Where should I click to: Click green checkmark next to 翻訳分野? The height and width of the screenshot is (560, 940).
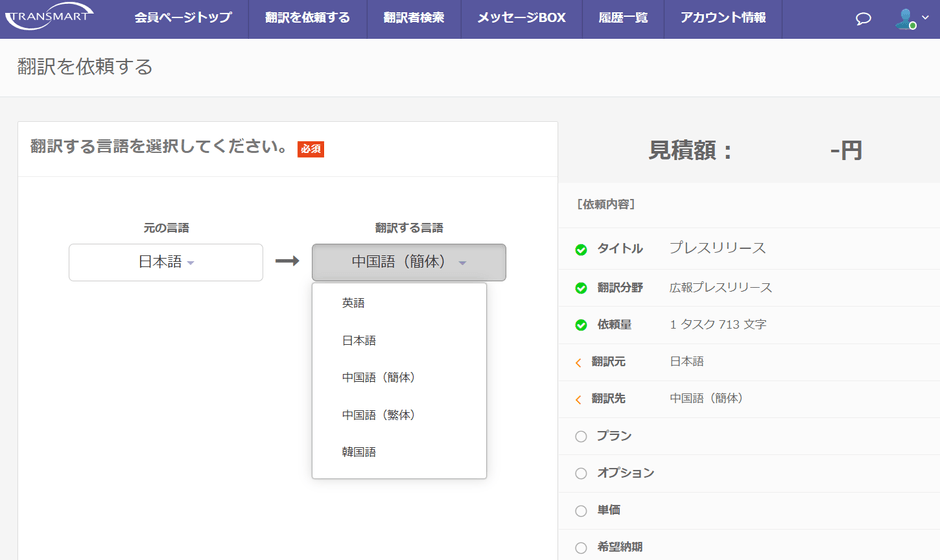581,288
